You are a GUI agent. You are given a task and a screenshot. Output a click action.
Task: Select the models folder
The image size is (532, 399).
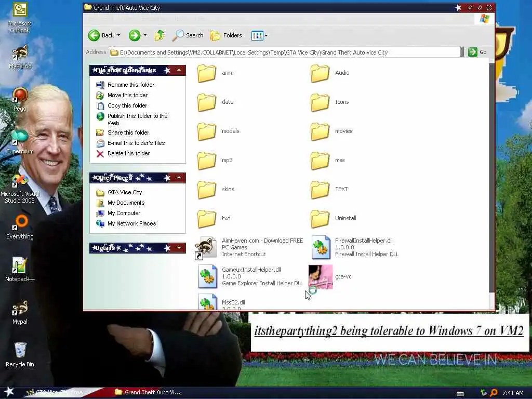(x=218, y=131)
